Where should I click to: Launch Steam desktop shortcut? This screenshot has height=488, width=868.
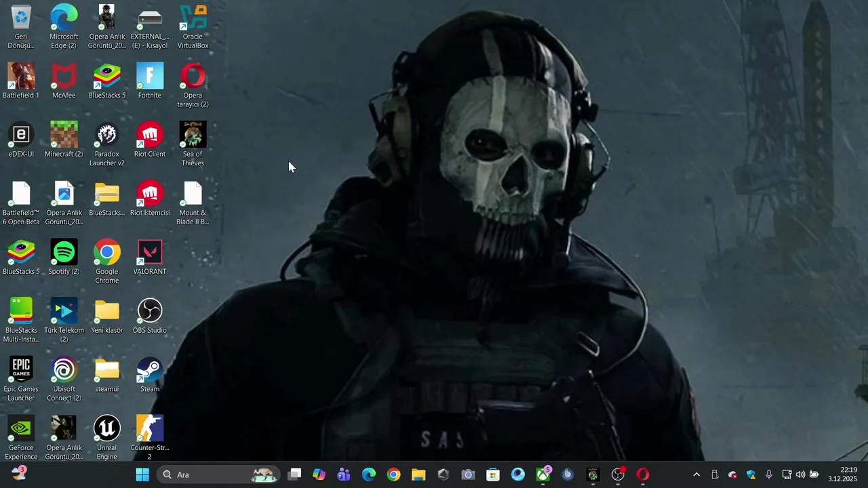tap(150, 375)
